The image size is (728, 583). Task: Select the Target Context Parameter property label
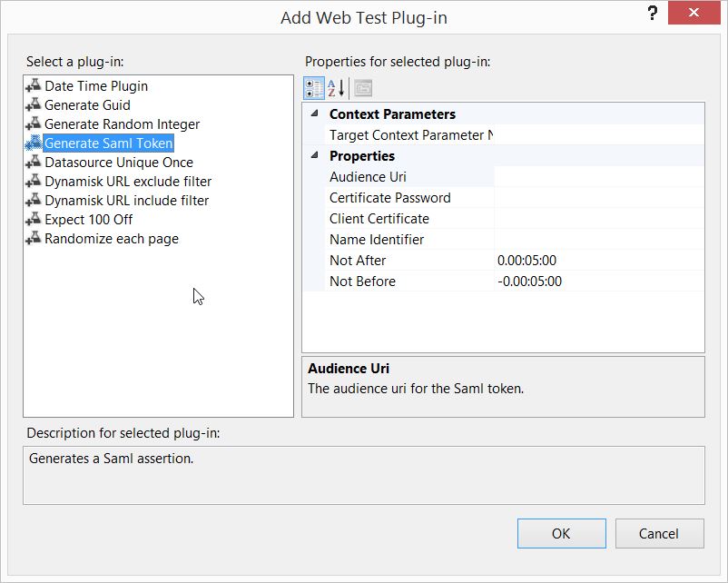[409, 134]
